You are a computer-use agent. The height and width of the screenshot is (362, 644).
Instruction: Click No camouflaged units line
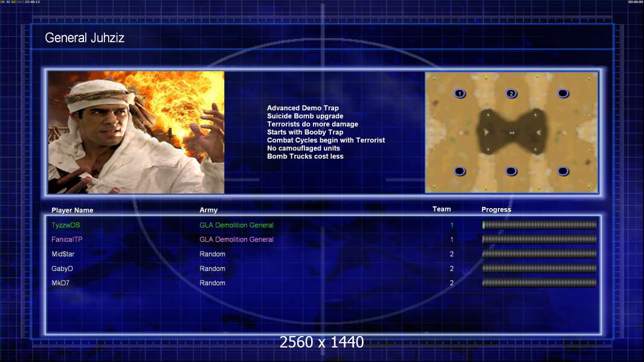303,148
